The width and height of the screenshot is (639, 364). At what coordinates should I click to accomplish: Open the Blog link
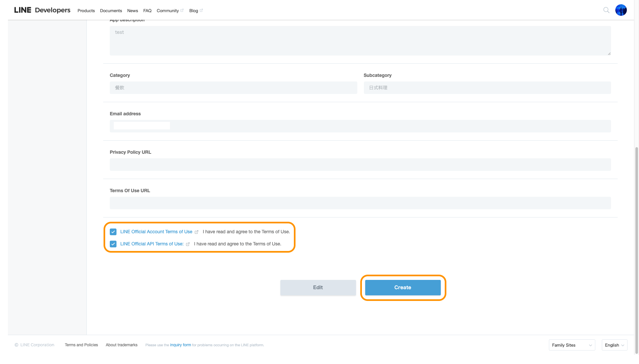[x=196, y=11]
